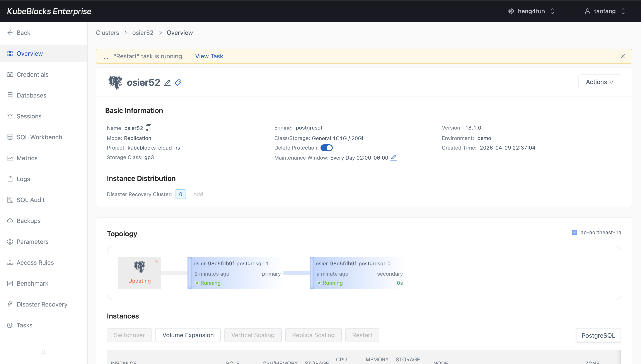This screenshot has width=641, height=364.
Task: Select the Volume Expansion tab
Action: pos(188,335)
